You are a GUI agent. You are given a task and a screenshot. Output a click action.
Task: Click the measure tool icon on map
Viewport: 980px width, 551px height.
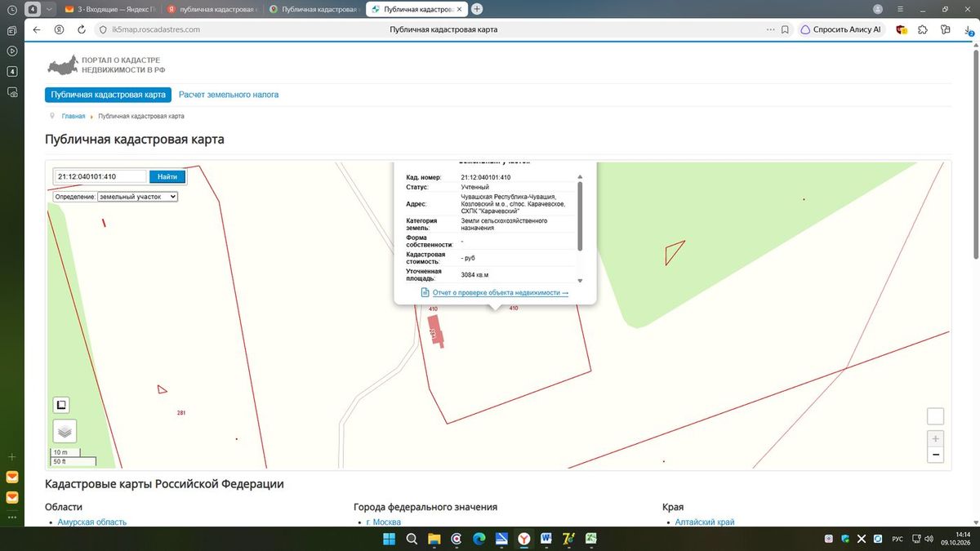62,405
